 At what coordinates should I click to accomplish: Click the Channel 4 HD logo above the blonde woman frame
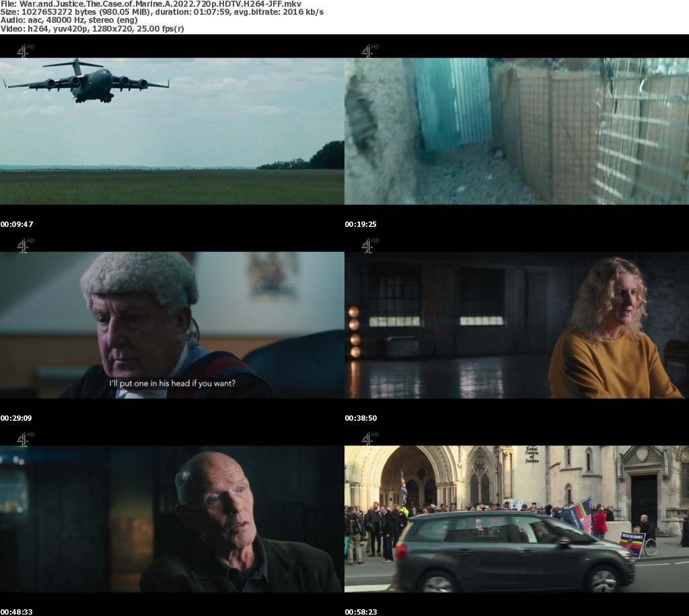(369, 245)
